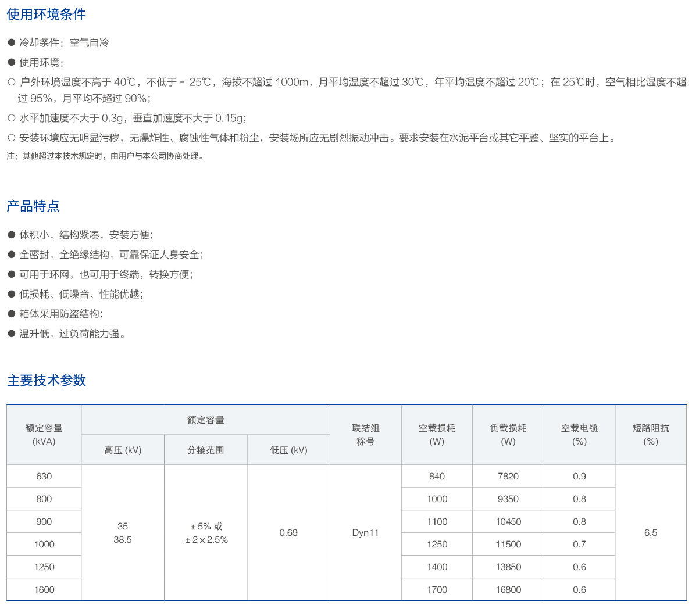The height and width of the screenshot is (616, 692).
Task: Click the 短路阻抗 (%) column header
Action: pos(650,435)
